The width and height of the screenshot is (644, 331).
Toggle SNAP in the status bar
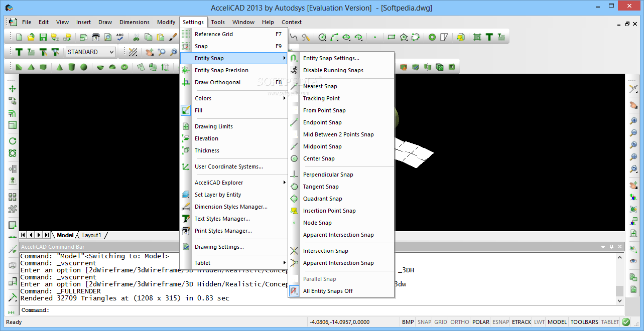pyautogui.click(x=425, y=322)
